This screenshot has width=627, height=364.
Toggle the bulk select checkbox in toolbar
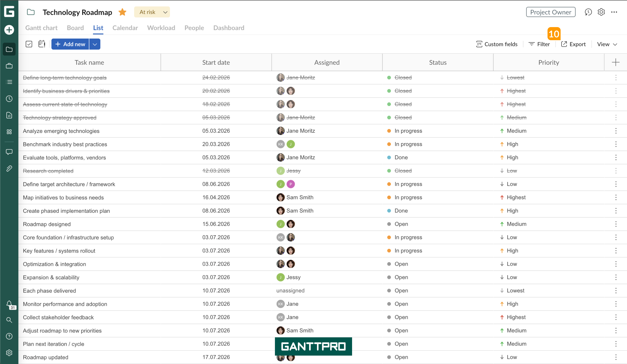29,44
